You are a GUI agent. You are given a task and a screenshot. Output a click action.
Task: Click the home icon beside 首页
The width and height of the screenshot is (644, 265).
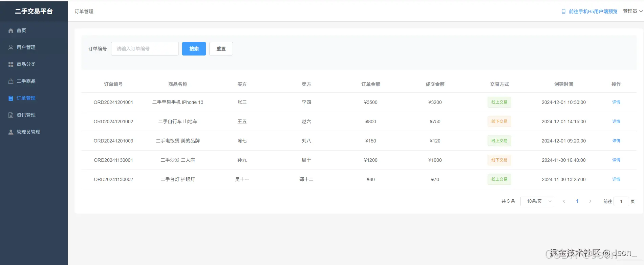(x=11, y=30)
